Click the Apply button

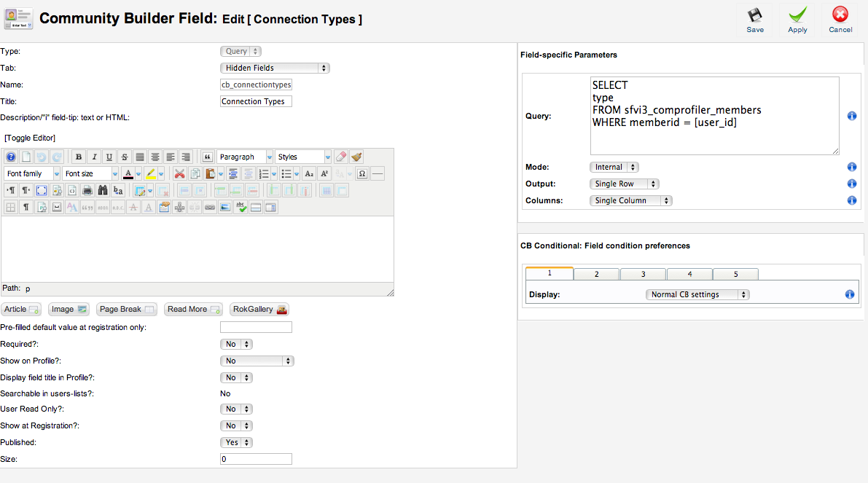point(798,20)
